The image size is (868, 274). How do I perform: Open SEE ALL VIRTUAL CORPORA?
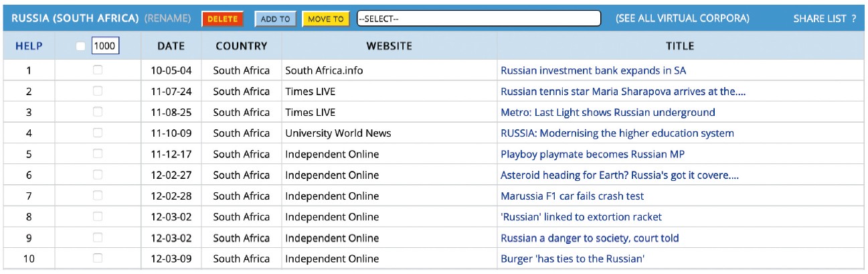682,19
